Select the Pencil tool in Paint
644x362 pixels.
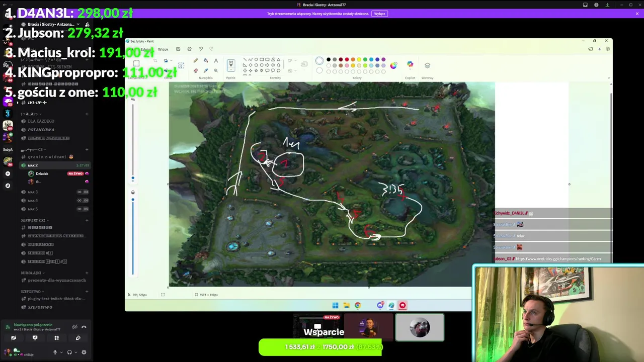195,61
